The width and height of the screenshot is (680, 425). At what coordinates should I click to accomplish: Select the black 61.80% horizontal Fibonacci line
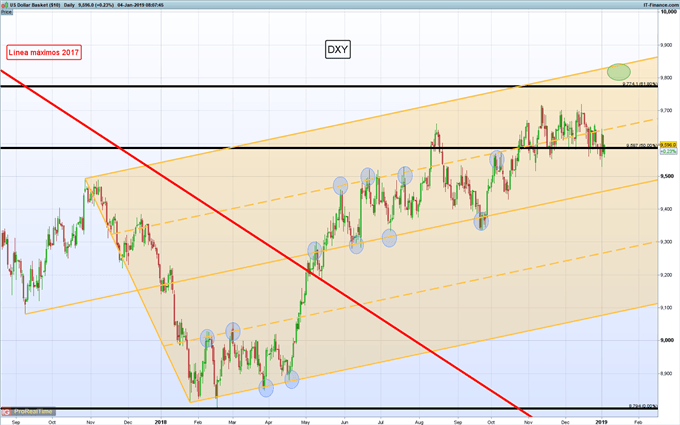click(329, 87)
